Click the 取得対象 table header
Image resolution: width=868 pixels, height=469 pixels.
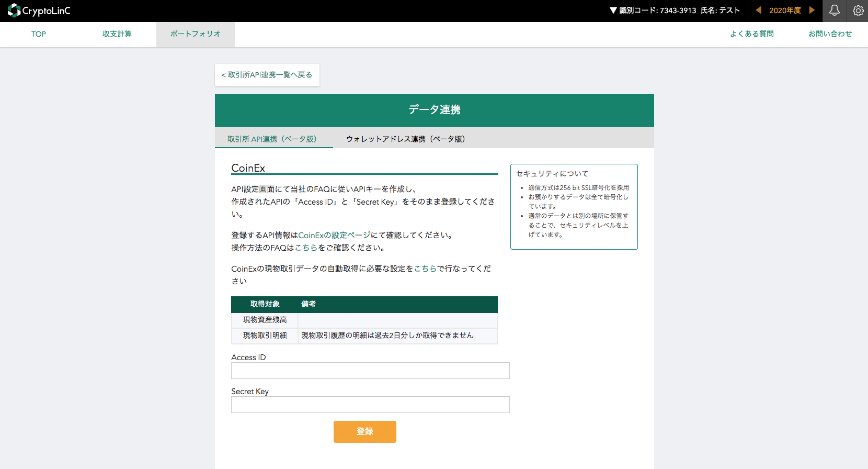click(x=265, y=305)
